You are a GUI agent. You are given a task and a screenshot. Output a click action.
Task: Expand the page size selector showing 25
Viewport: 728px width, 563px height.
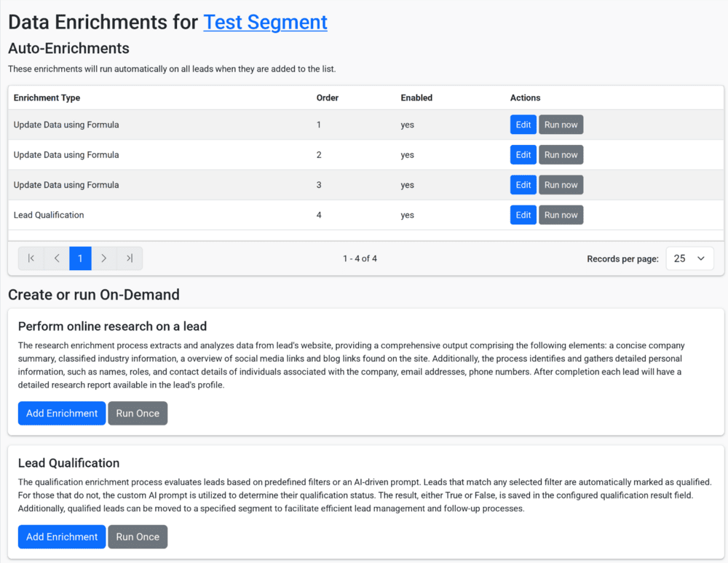coord(689,258)
